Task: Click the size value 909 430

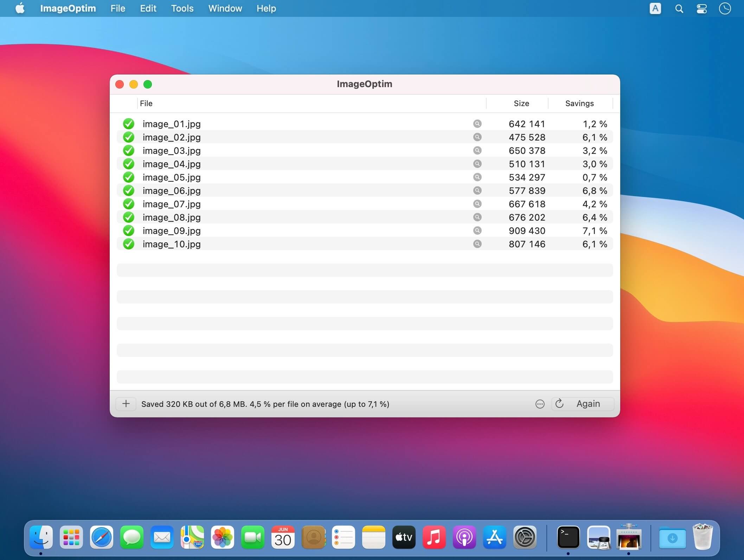Action: pyautogui.click(x=527, y=231)
